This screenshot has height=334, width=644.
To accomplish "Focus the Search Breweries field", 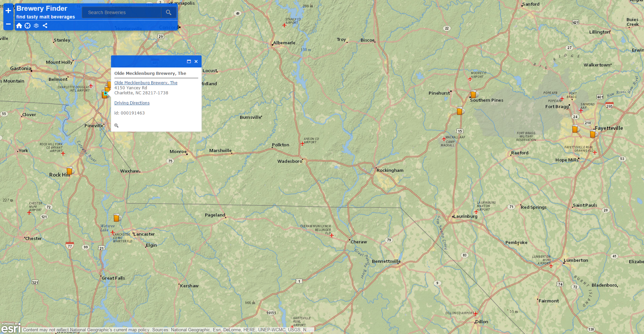I will click(x=121, y=12).
